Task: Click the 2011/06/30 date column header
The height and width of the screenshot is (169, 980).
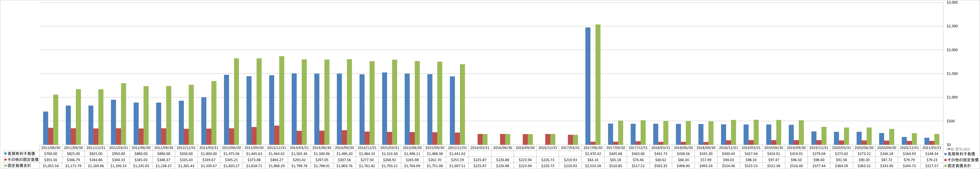Action: click(x=51, y=148)
